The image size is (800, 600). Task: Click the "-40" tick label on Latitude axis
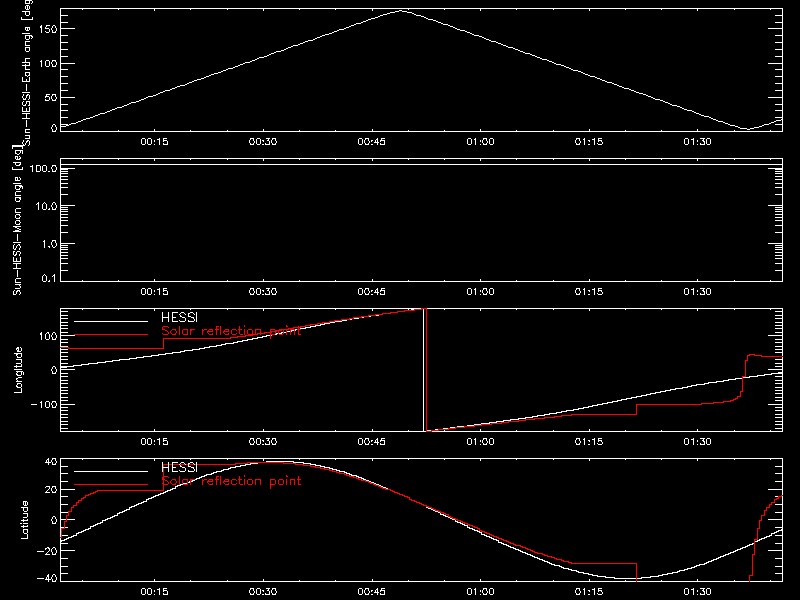tap(47, 578)
